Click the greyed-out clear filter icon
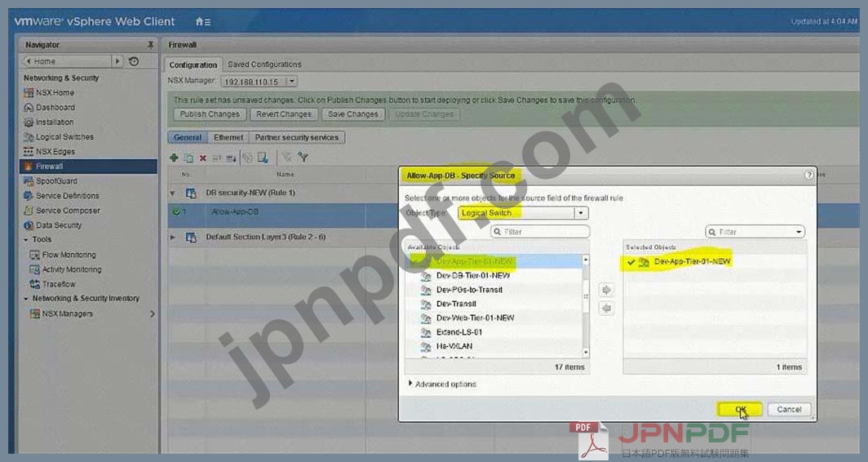 (287, 158)
